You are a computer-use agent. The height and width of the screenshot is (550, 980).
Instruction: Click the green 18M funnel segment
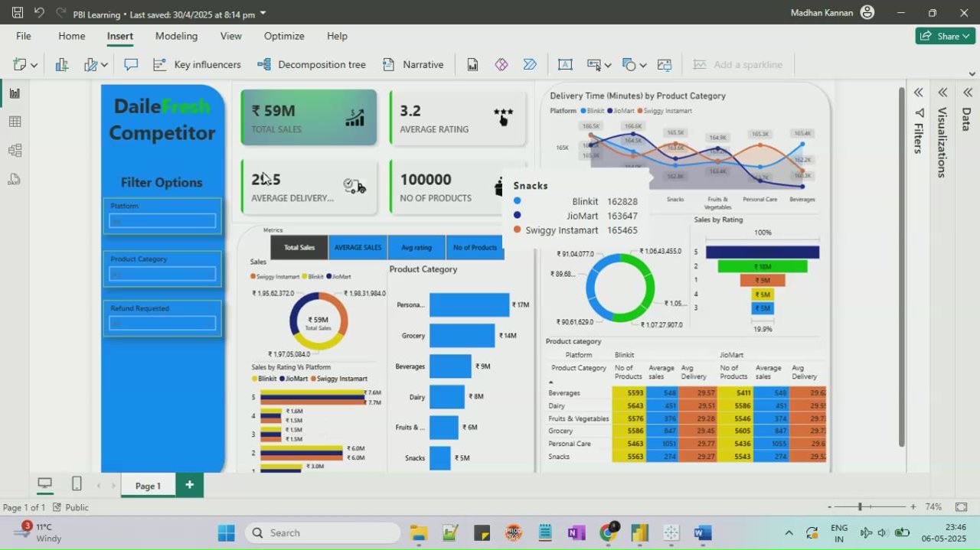pyautogui.click(x=763, y=266)
